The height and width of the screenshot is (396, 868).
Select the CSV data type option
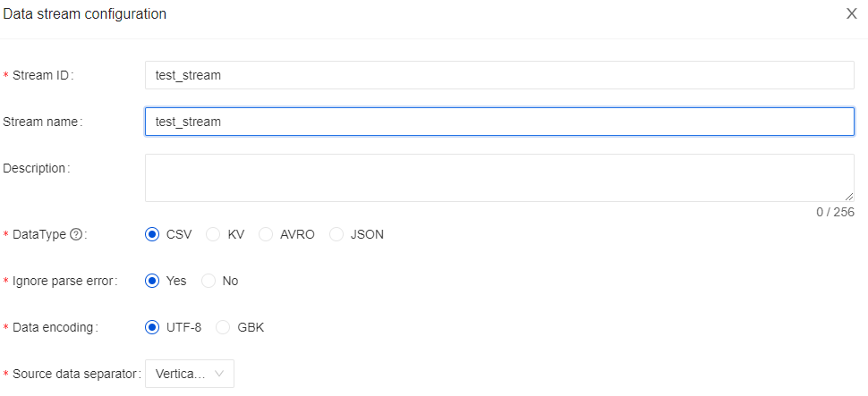[152, 234]
